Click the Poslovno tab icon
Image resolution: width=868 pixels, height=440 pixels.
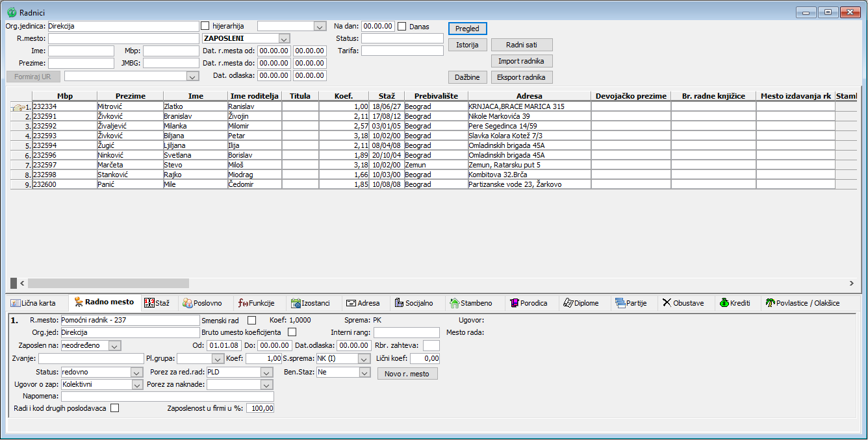tap(188, 303)
